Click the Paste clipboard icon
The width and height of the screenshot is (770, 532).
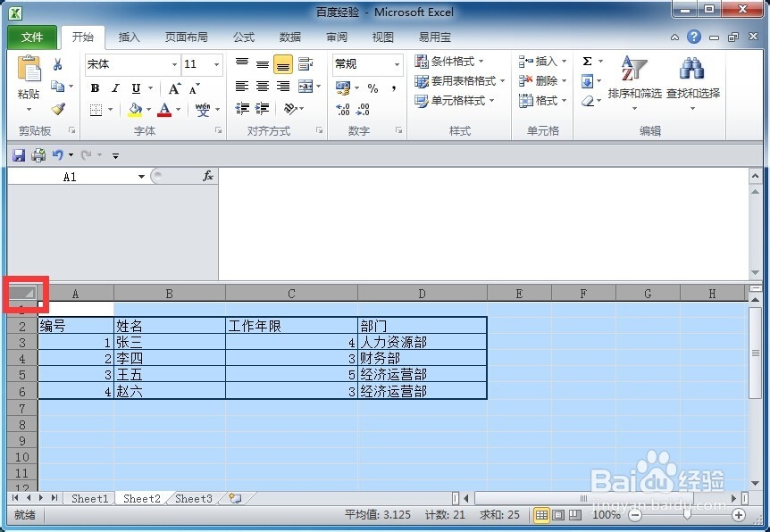[x=29, y=69]
